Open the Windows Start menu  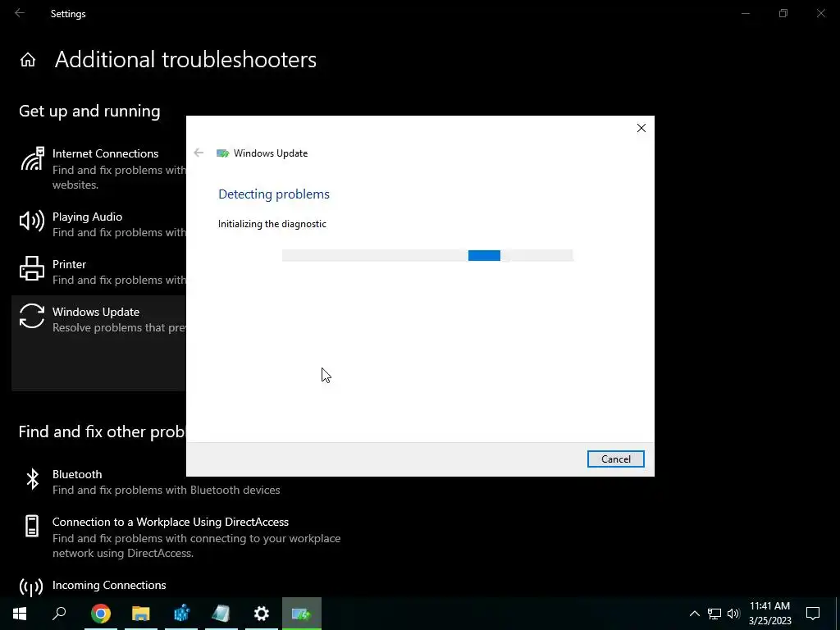[x=20, y=614]
